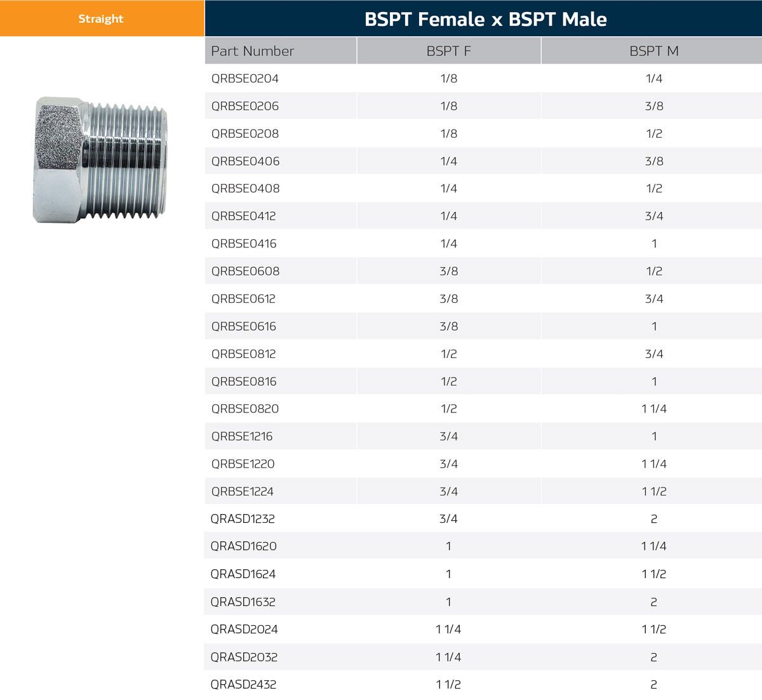The height and width of the screenshot is (700, 762).
Task: Click the BSPT Female x BSPT Male heading
Action: 485,19
